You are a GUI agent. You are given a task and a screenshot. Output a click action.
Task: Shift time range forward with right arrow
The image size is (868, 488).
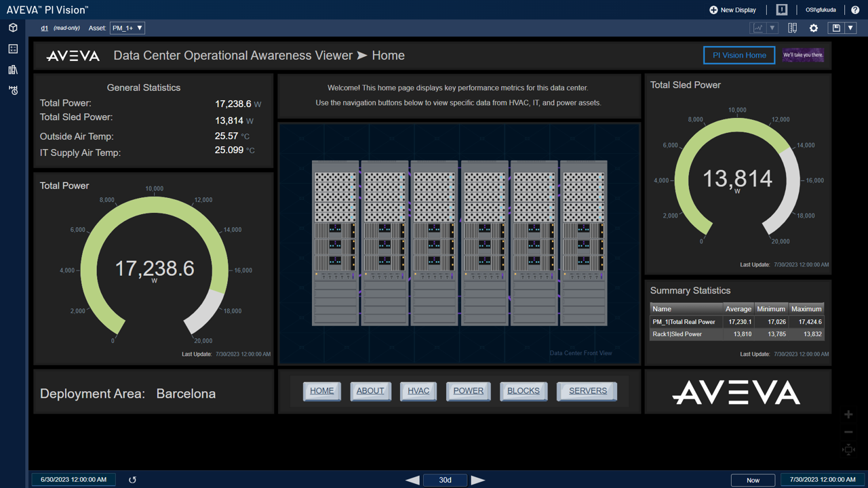tap(478, 480)
